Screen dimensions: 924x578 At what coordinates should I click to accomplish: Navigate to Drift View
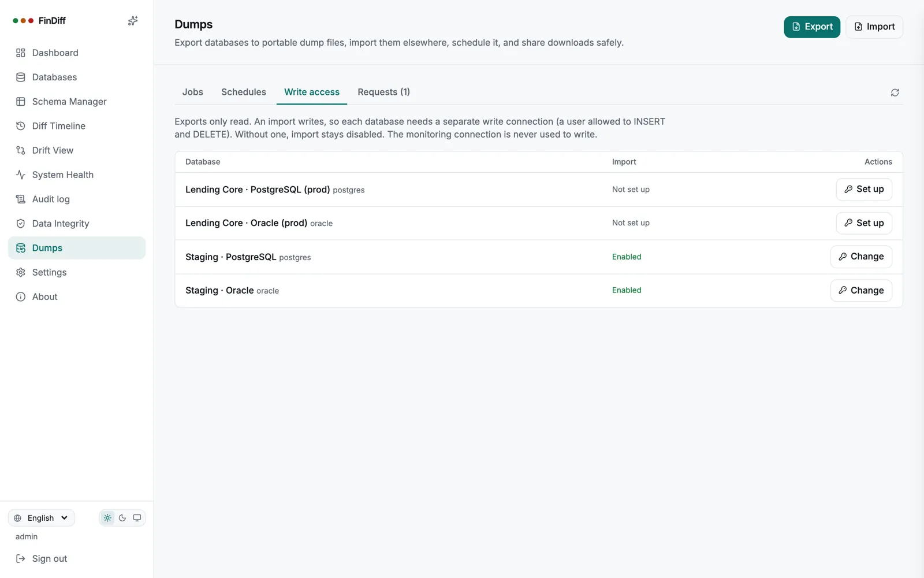coord(77,150)
